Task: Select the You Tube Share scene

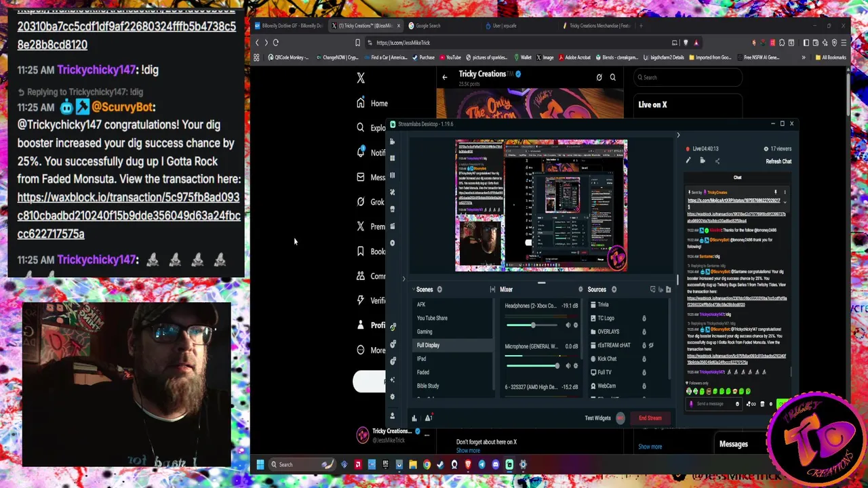Action: pyautogui.click(x=451, y=318)
